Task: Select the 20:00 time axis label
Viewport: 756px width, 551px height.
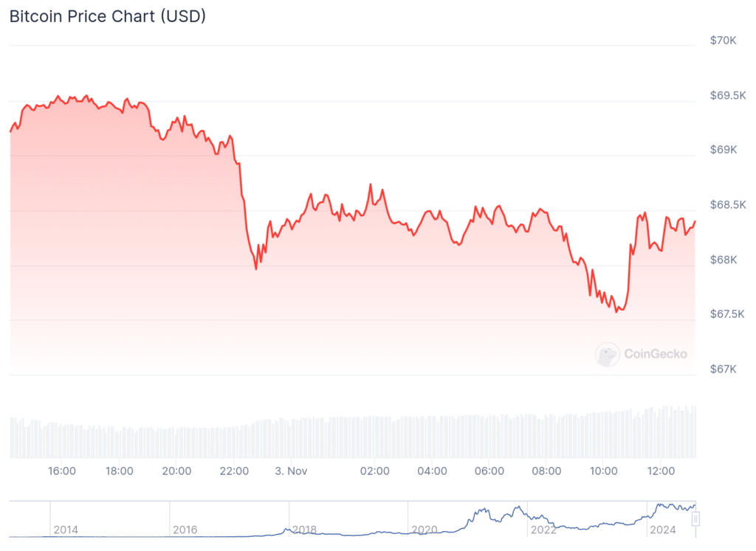Action: pos(177,471)
